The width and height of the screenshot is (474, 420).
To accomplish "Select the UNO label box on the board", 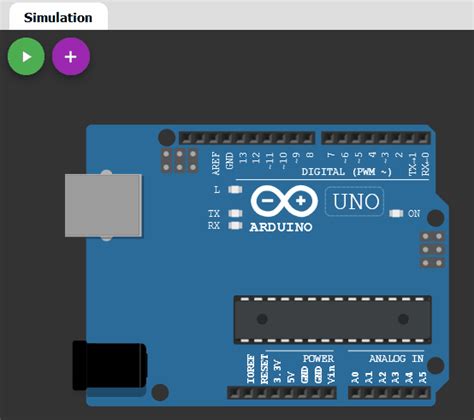I will tap(354, 201).
